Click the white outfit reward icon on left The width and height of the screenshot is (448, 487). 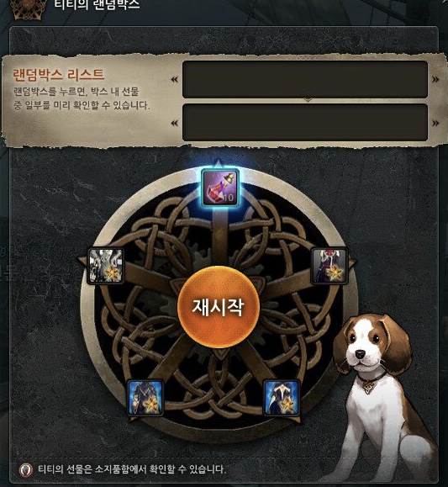tap(106, 266)
